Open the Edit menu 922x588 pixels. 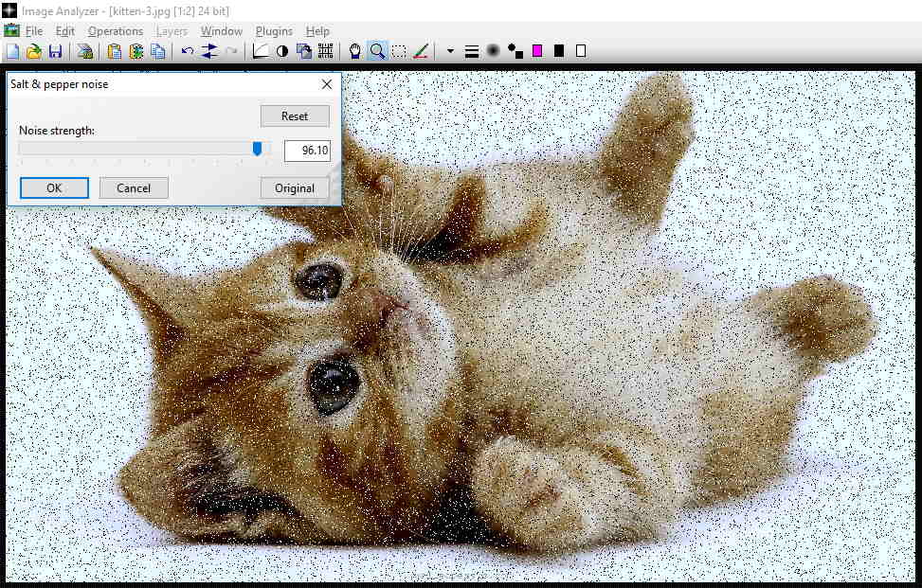[x=64, y=31]
